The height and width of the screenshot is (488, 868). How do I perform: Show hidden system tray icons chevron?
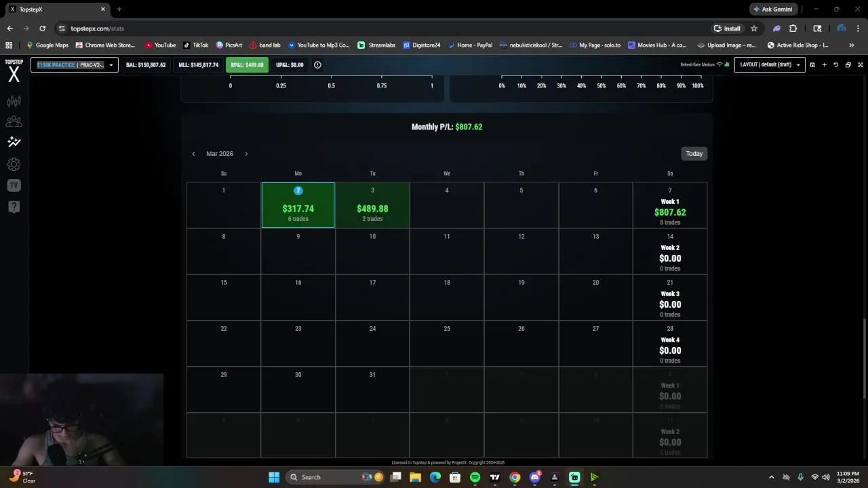[x=771, y=477]
